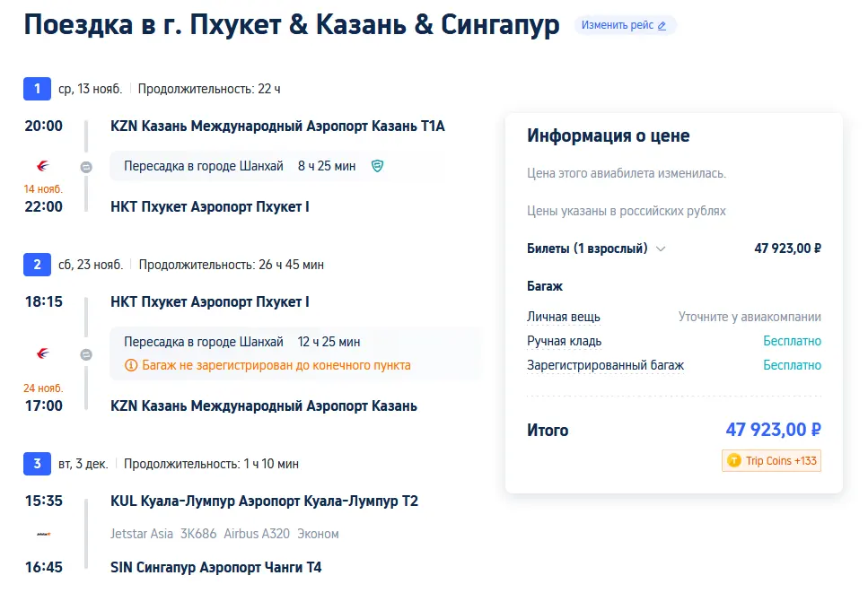This screenshot has width=868, height=593.
Task: Click the pencil icon beside Изменить рейс
Action: pos(662,26)
